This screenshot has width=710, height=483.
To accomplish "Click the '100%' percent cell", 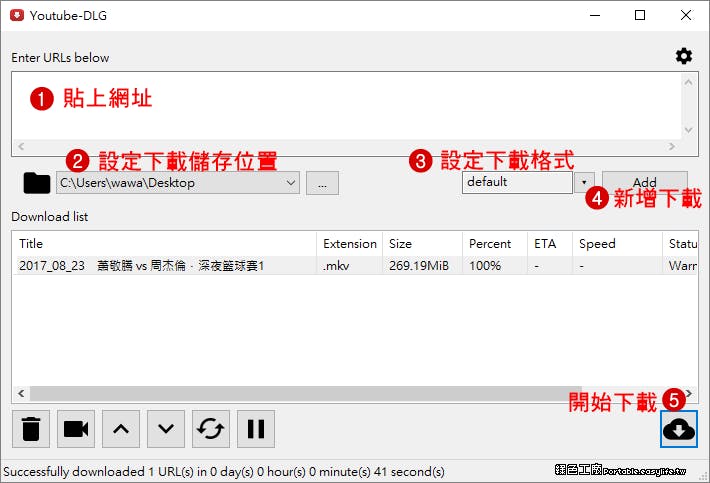I will pyautogui.click(x=485, y=265).
